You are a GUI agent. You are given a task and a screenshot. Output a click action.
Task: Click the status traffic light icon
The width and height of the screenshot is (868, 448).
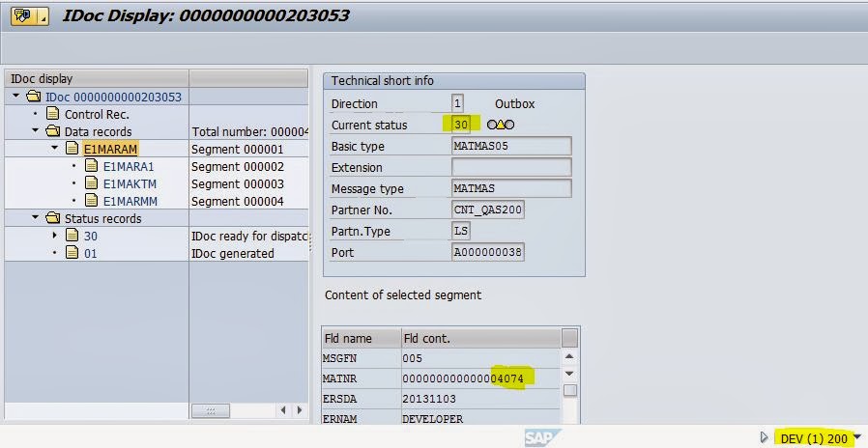pyautogui.click(x=501, y=125)
